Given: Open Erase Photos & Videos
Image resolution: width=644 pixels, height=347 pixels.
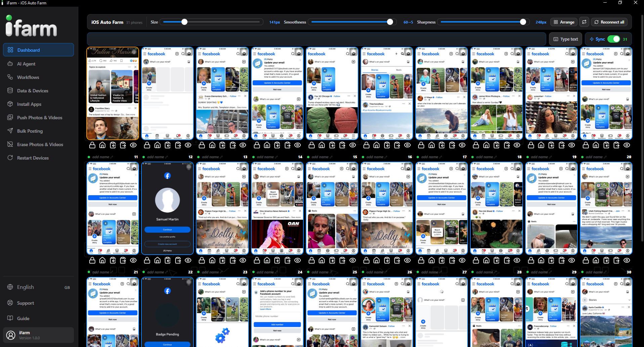Looking at the screenshot, I should pos(38,144).
